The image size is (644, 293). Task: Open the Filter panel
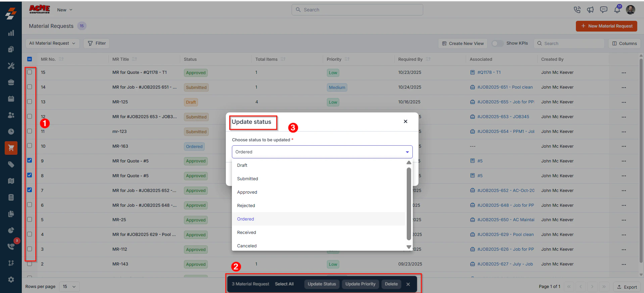[97, 43]
